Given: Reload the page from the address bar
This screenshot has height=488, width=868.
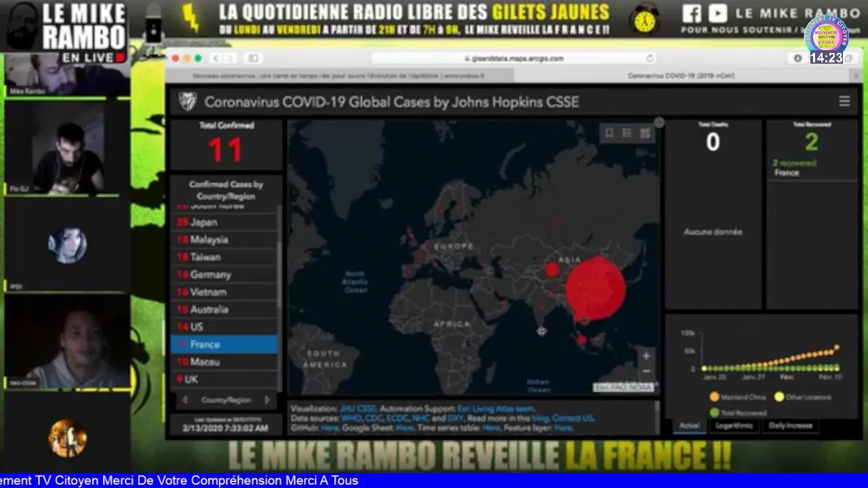Looking at the screenshot, I should point(650,58).
